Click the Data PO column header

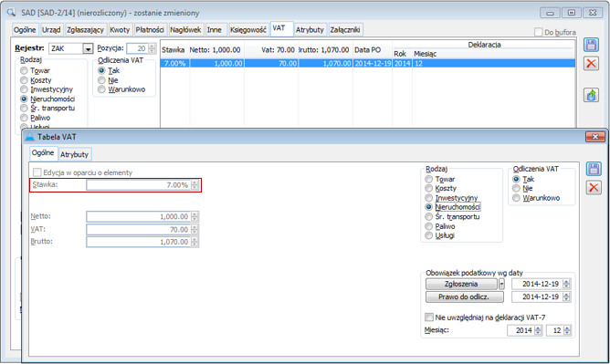(x=373, y=50)
